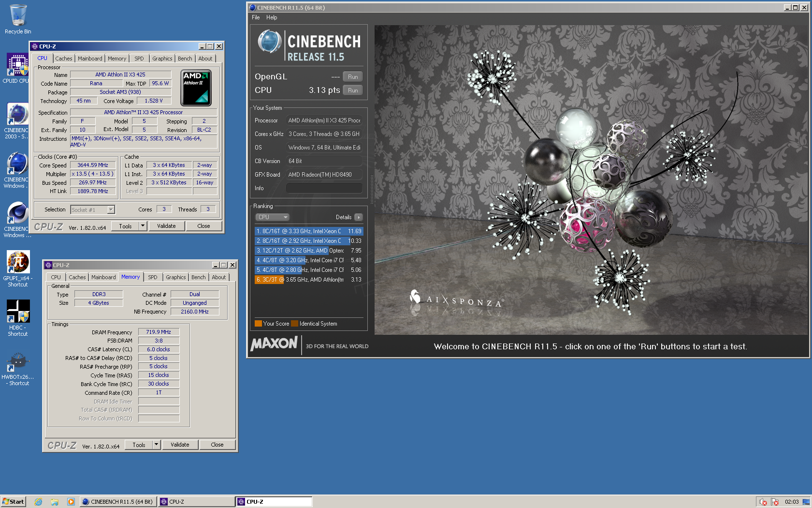Open the File menu in Cinebench
812x508 pixels.
pos(256,17)
